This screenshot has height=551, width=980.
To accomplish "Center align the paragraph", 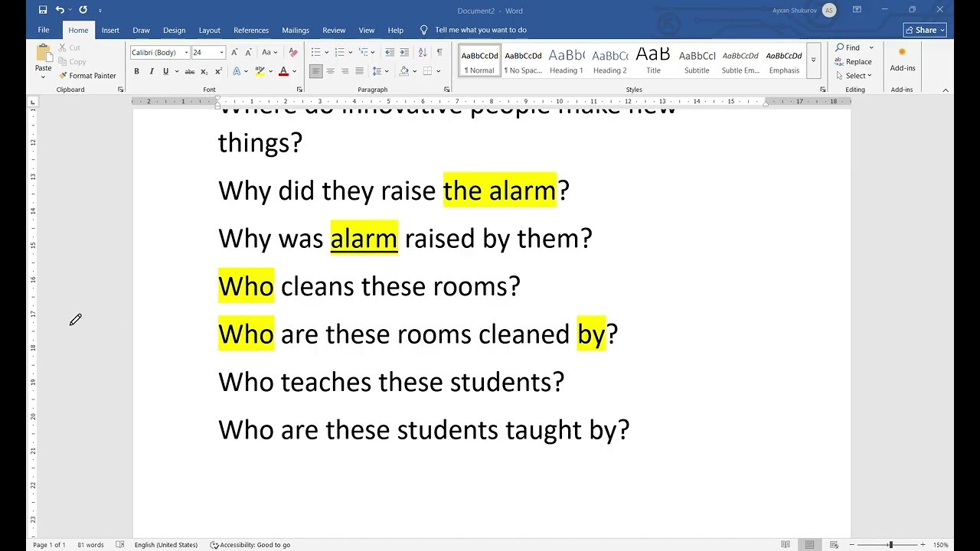I will (330, 71).
